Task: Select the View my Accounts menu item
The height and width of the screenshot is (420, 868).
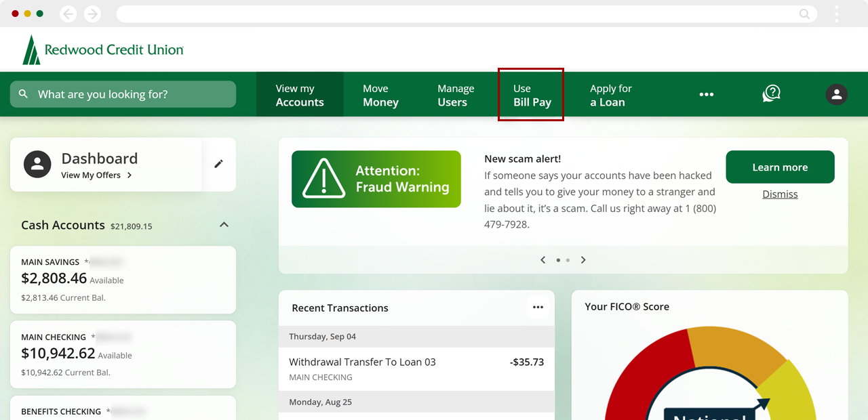Action: tap(300, 94)
